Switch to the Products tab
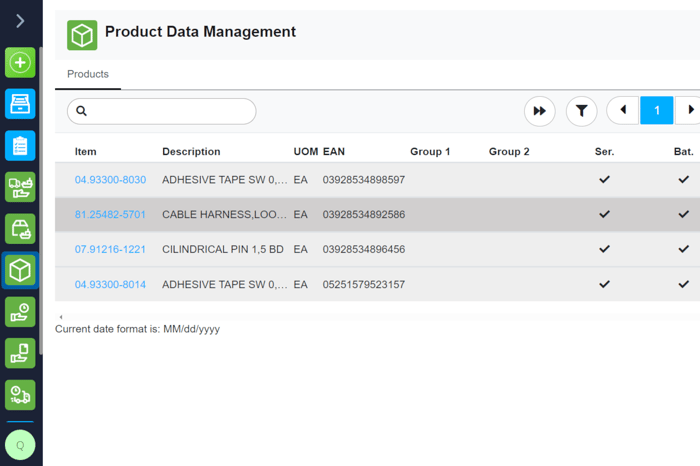 pyautogui.click(x=88, y=74)
